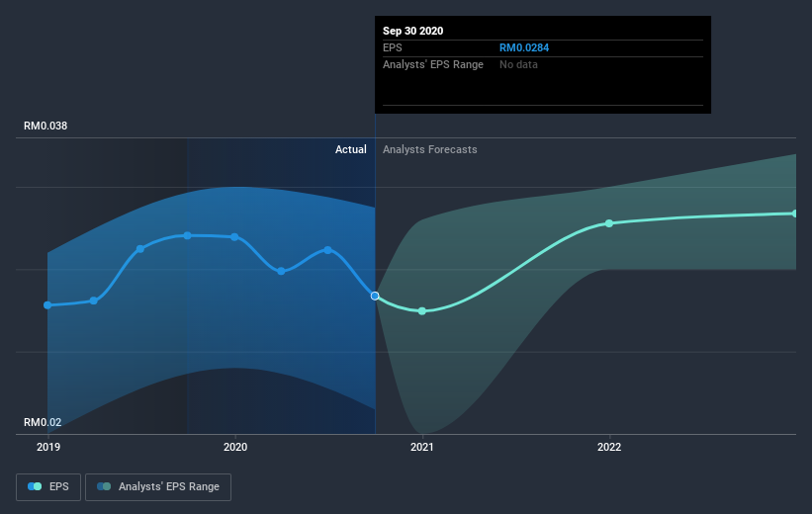The image size is (812, 514).
Task: Click the Sep 30 2020 tooltip date
Action: click(412, 31)
